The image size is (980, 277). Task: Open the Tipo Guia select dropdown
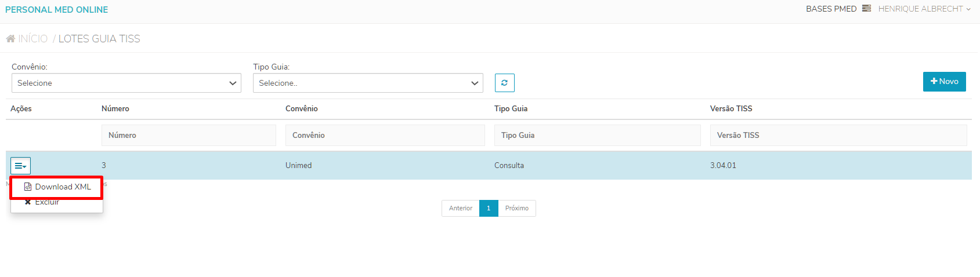368,83
